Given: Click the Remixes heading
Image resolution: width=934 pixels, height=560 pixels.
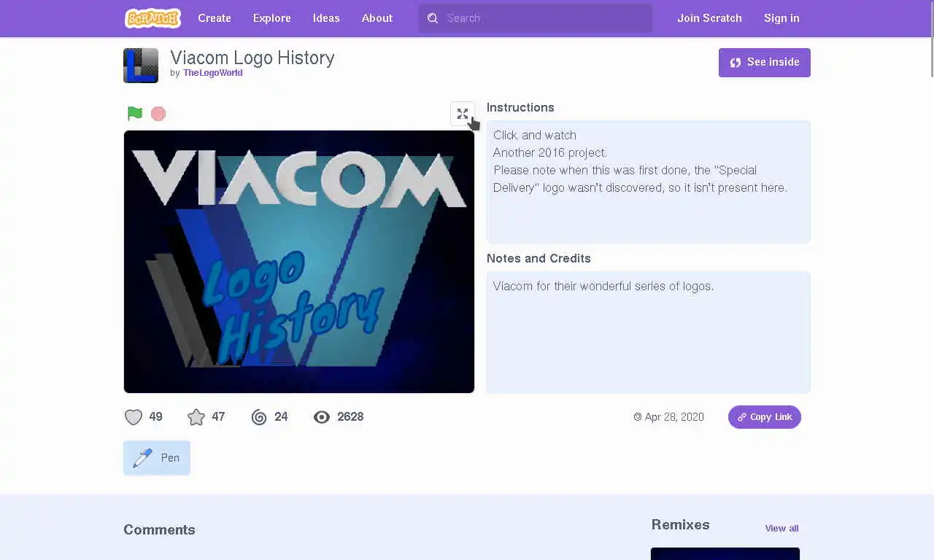Looking at the screenshot, I should [681, 525].
